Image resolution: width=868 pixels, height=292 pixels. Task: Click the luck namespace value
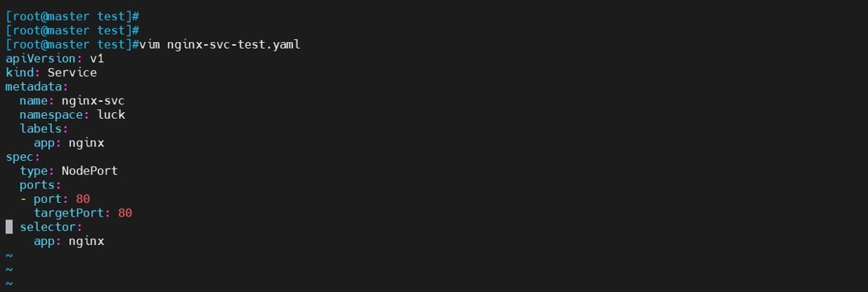point(111,114)
